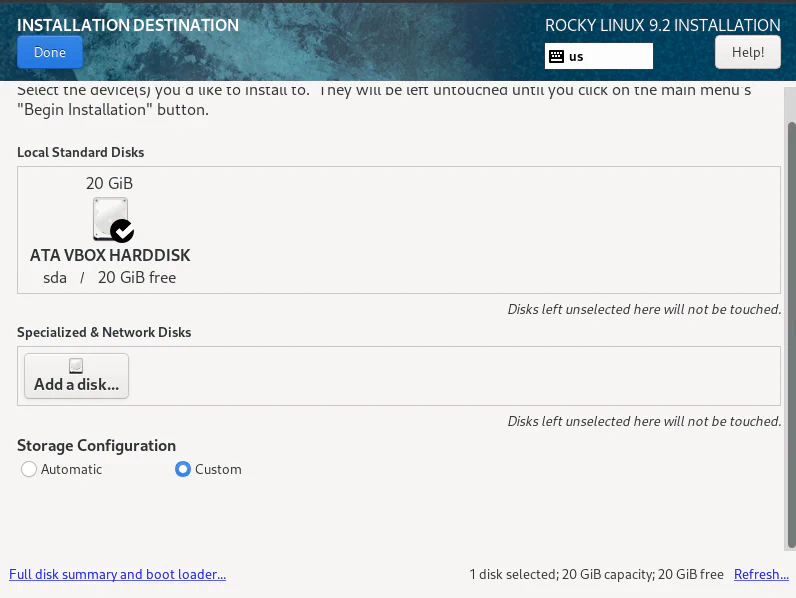Choose Automatic storage configuration
796x598 pixels.
(61, 469)
